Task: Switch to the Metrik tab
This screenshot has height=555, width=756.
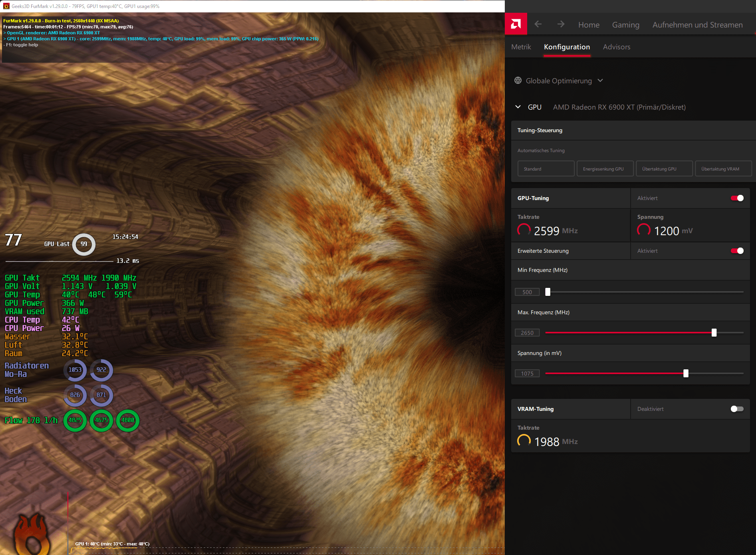Action: [x=521, y=47]
